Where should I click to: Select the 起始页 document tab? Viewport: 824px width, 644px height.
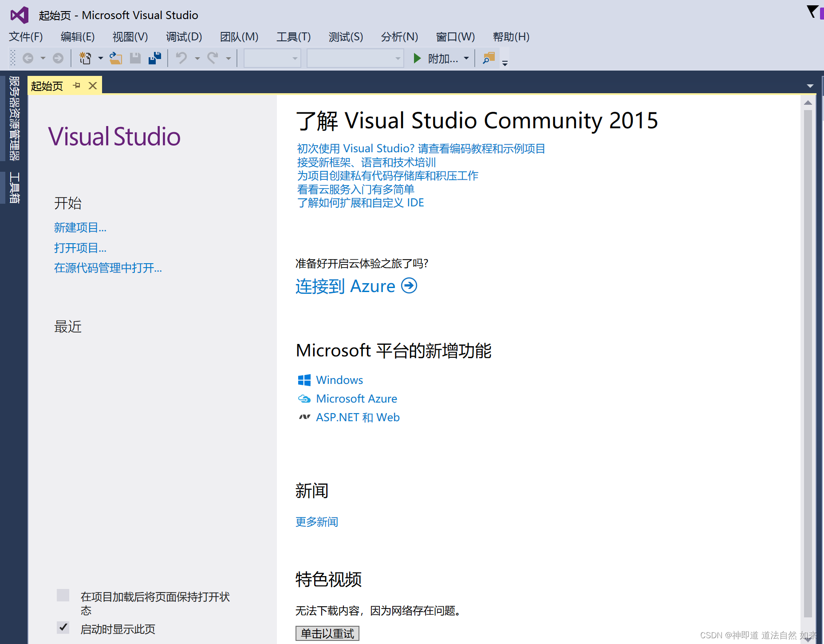pos(47,86)
